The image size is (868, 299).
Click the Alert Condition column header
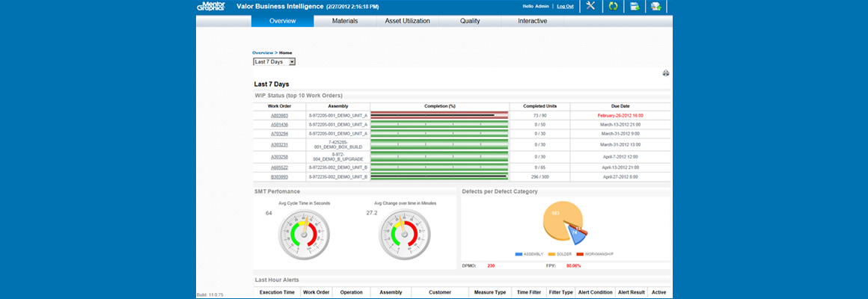click(596, 292)
